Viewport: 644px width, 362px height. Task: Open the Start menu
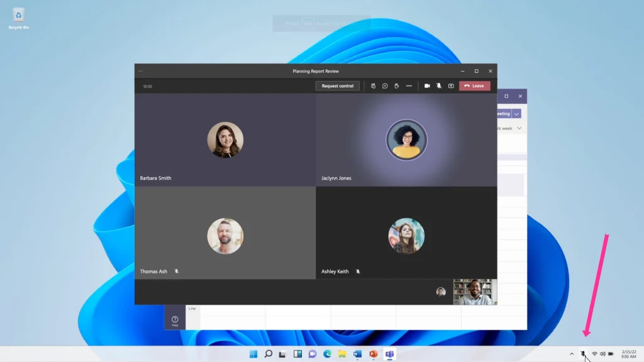pos(253,353)
